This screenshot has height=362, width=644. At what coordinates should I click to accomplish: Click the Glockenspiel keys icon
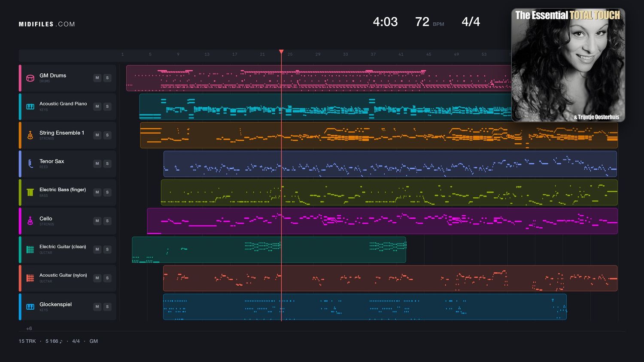click(x=30, y=307)
